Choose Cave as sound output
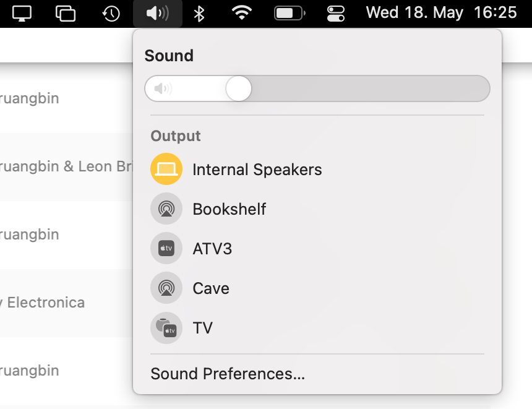The width and height of the screenshot is (532, 409). [x=211, y=288]
